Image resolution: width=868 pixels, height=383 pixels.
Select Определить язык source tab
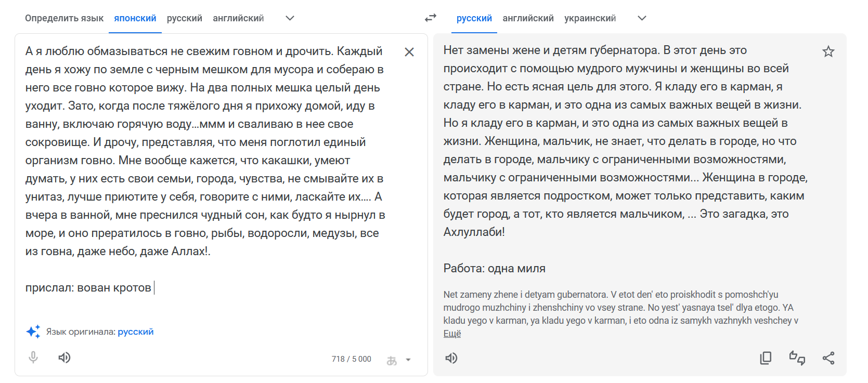pos(64,18)
